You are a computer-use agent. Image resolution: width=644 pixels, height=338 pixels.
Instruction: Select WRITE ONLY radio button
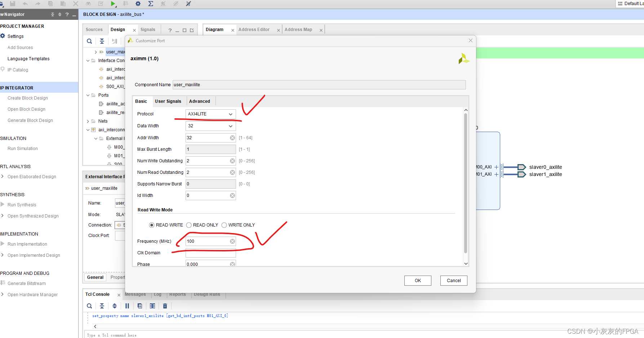point(224,225)
